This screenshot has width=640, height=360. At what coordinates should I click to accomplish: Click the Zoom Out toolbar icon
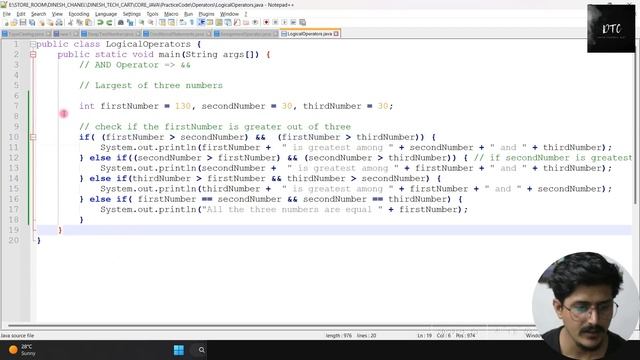151,22
